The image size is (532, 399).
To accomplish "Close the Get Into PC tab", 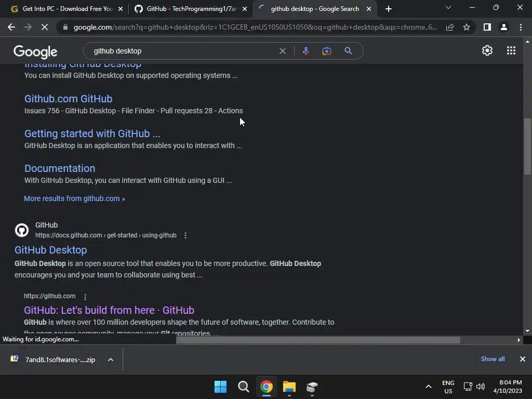I will point(121,9).
